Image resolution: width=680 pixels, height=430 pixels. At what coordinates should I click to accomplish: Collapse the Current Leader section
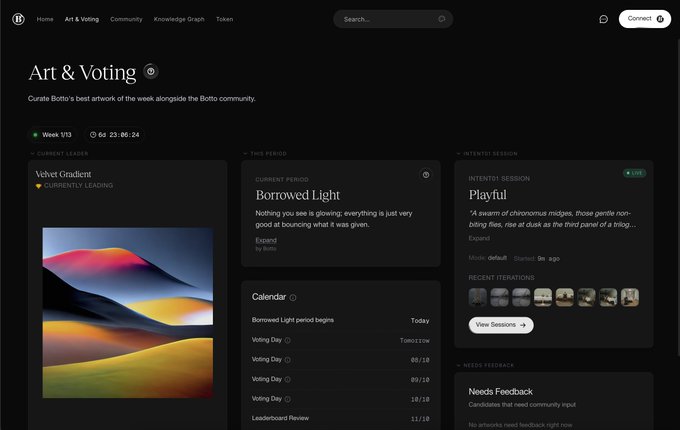(x=32, y=153)
